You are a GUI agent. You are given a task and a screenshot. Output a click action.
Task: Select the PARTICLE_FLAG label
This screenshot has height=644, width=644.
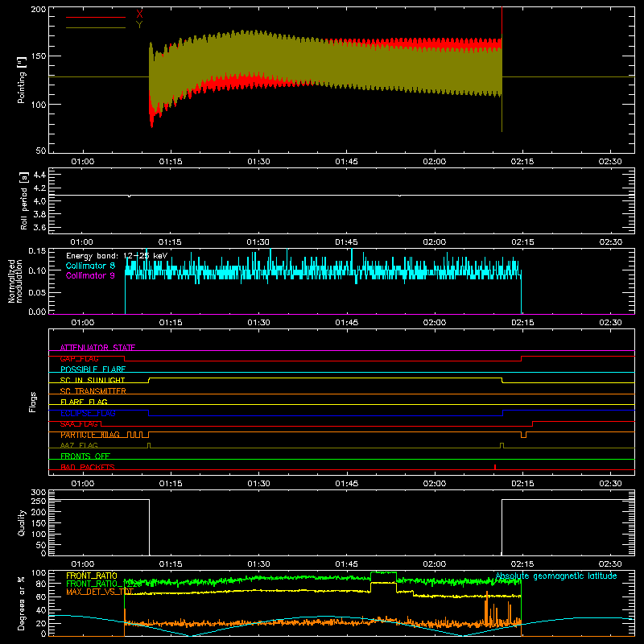point(90,435)
